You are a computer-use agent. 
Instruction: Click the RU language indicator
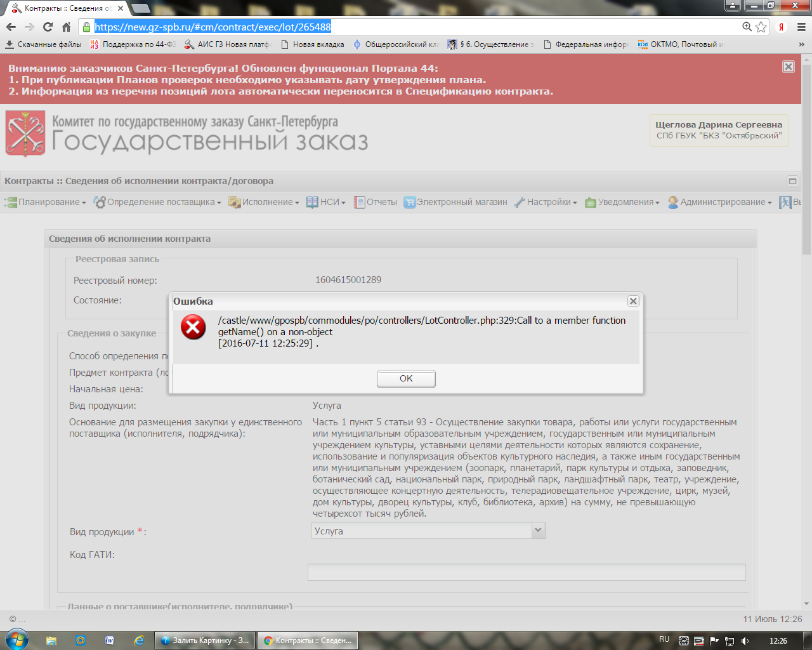(664, 639)
